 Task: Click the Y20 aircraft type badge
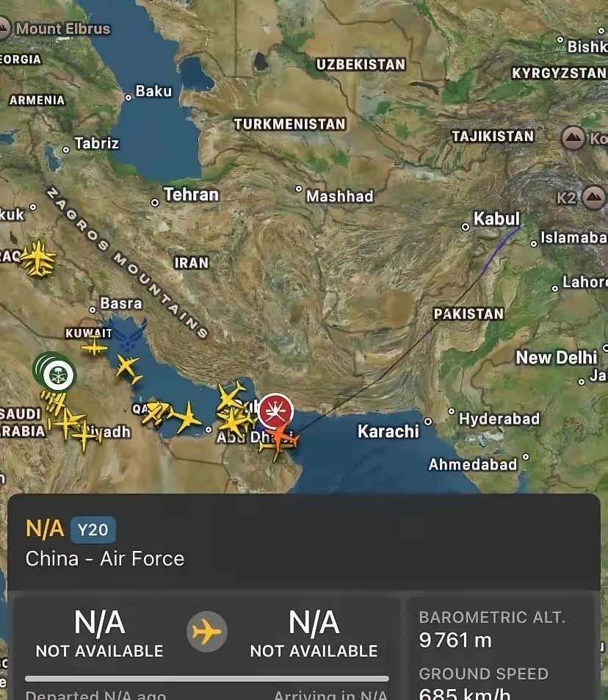[93, 530]
